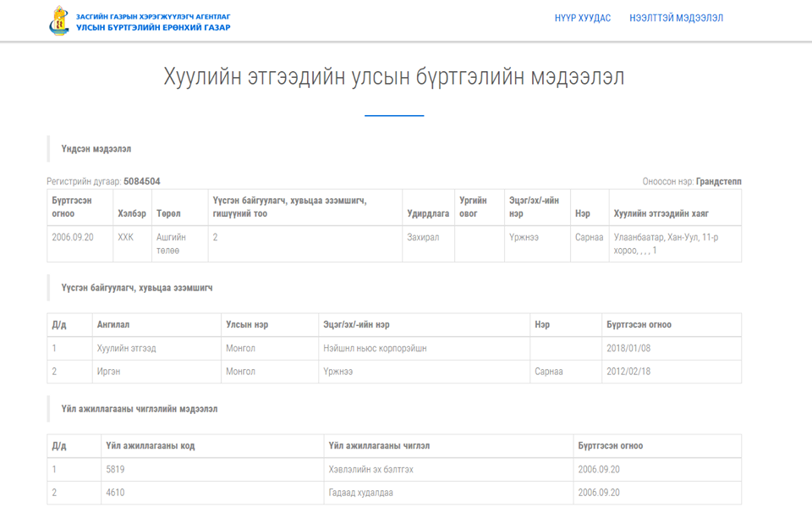Select the date 2012/02/18

tap(628, 372)
